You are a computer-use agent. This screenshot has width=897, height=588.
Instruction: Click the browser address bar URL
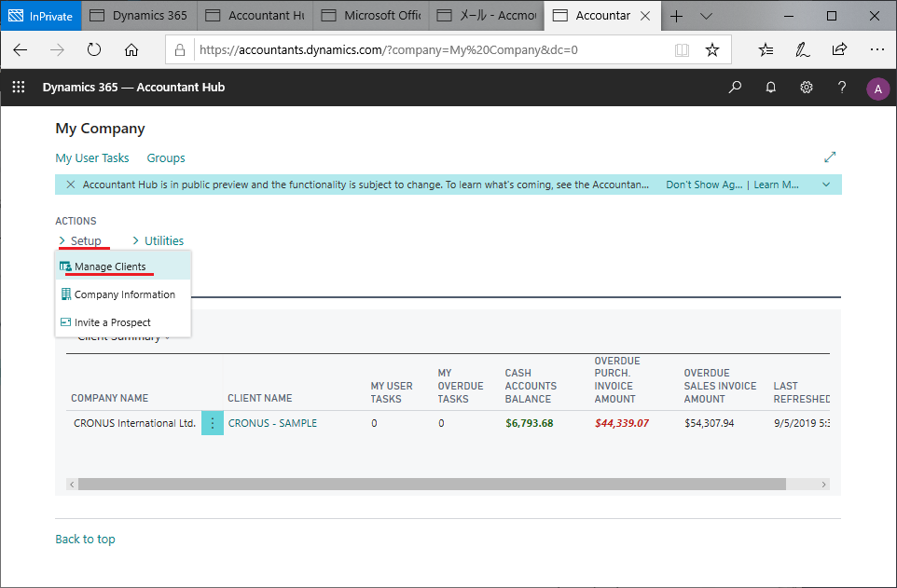(389, 49)
